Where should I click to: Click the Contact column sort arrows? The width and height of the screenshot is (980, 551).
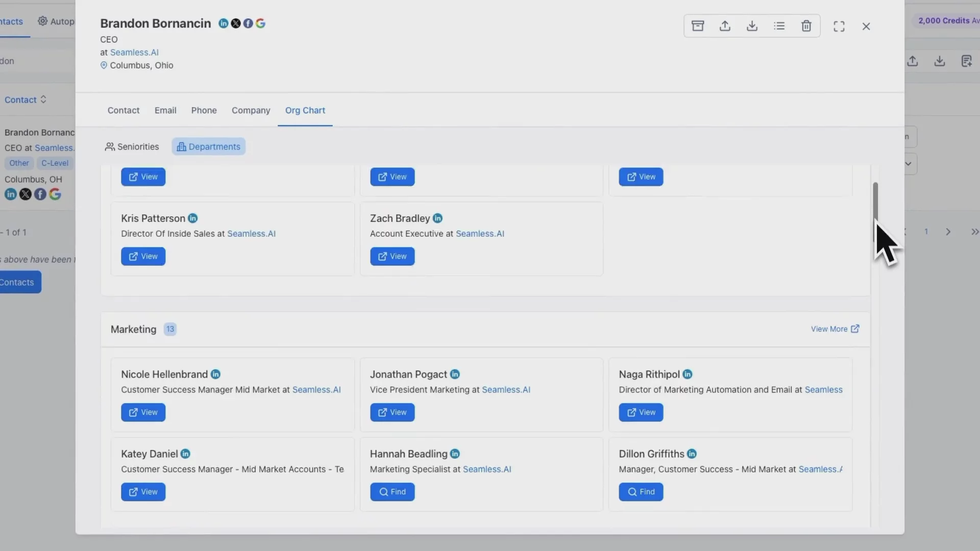pos(43,99)
